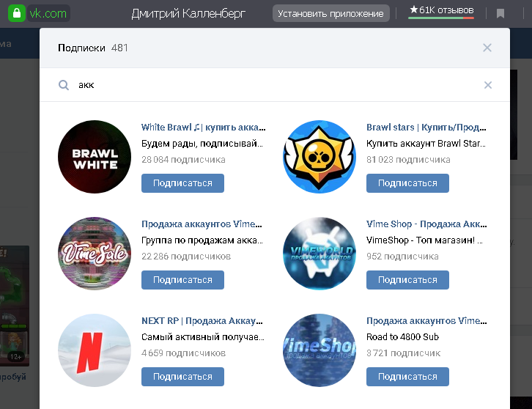Screen dimensions: 532x409
Task: Click in the search field containing акк
Action: pos(275,85)
